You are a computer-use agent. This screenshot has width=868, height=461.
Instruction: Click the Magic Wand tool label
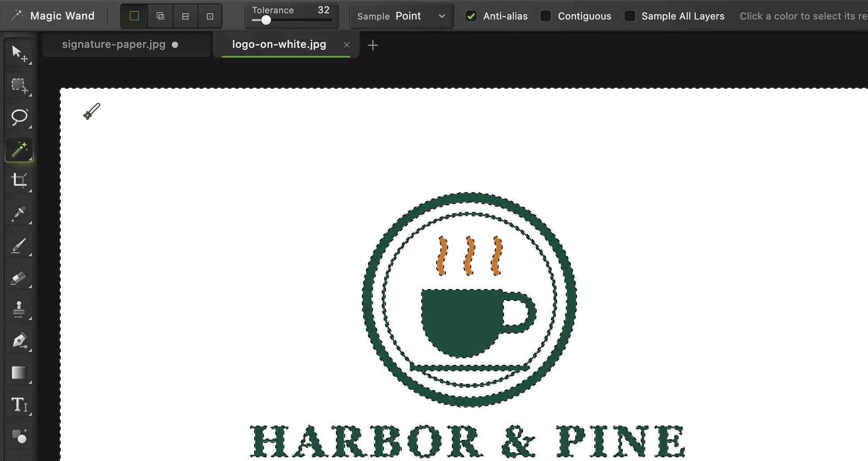tap(62, 16)
